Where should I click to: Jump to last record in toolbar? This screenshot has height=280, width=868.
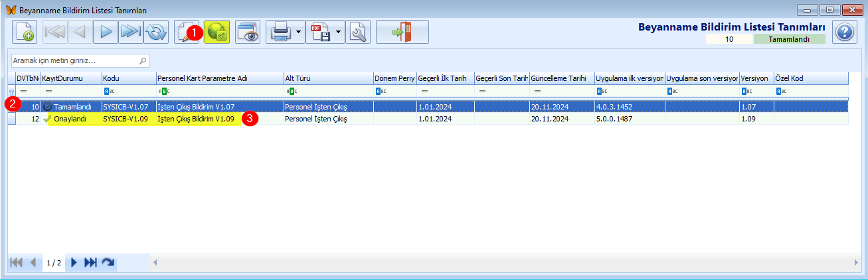point(131,32)
